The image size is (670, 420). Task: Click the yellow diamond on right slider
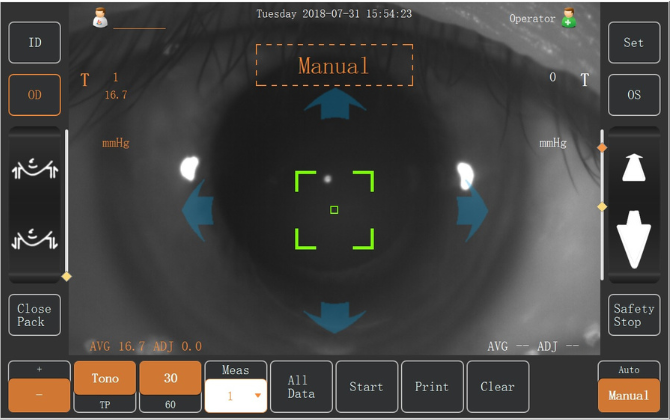pyautogui.click(x=602, y=207)
